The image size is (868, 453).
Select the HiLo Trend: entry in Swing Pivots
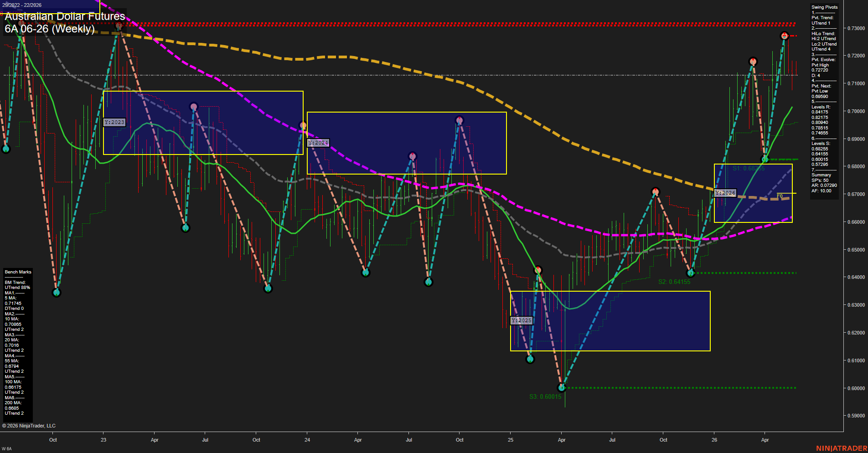(823, 34)
